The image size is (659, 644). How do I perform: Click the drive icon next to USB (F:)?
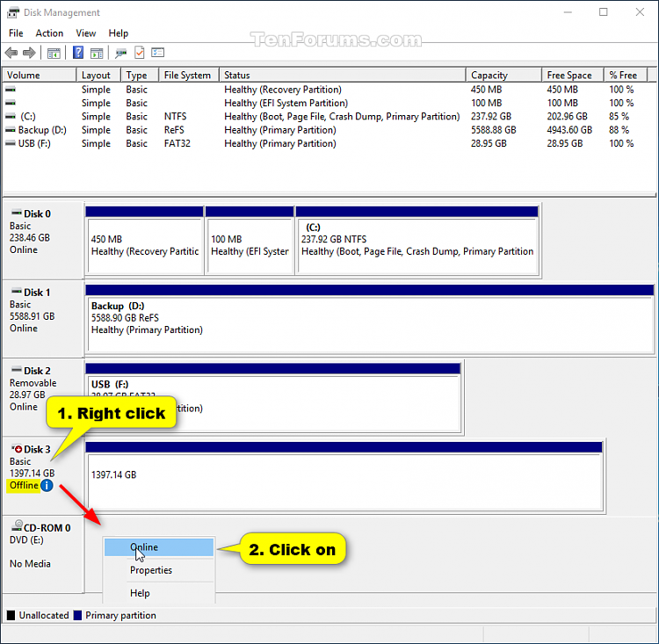11,143
